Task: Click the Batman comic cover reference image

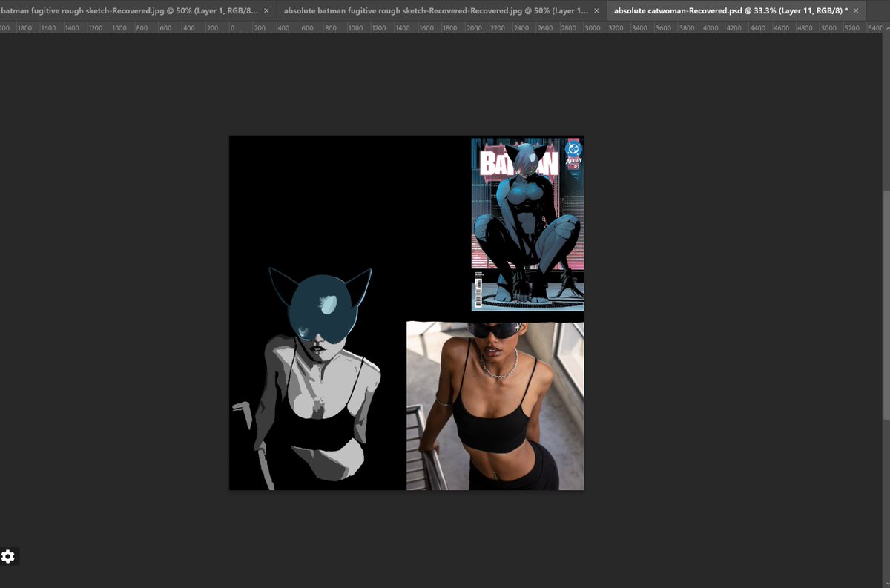Action: tap(527, 224)
